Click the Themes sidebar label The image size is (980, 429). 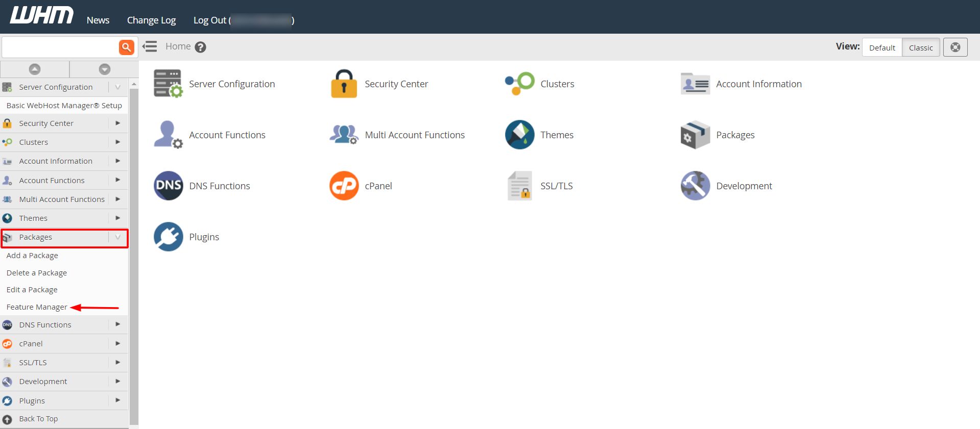(x=33, y=218)
